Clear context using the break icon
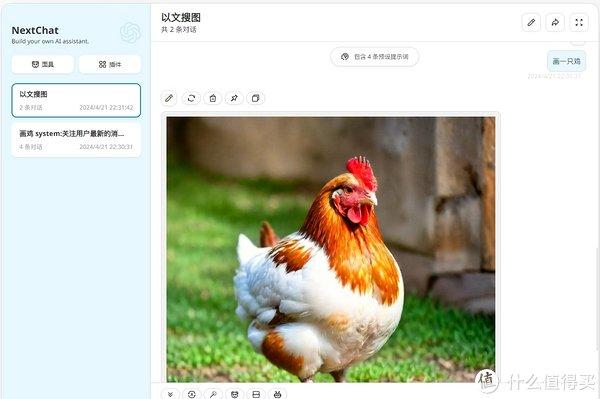 point(256,394)
